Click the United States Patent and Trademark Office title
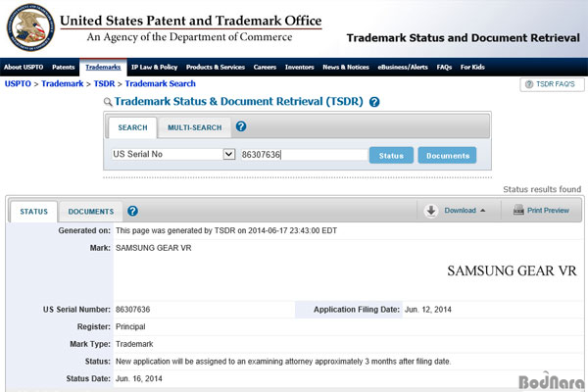This screenshot has height=392, width=588. [191, 21]
